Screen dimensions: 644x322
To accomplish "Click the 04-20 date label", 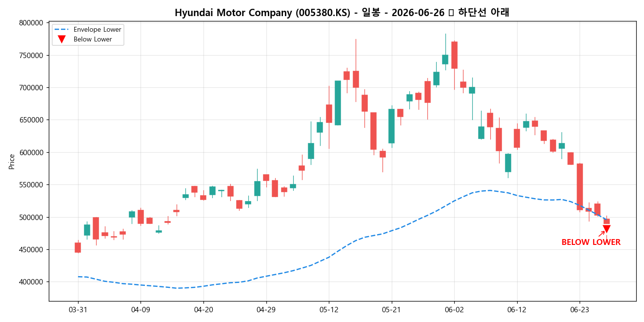I will click(203, 310).
